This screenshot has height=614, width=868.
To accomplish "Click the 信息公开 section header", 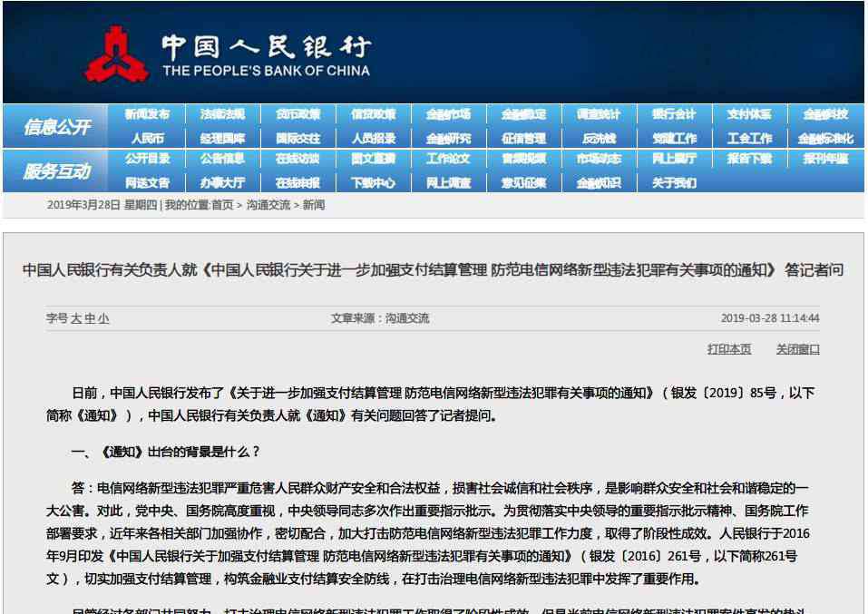I will pyautogui.click(x=57, y=127).
